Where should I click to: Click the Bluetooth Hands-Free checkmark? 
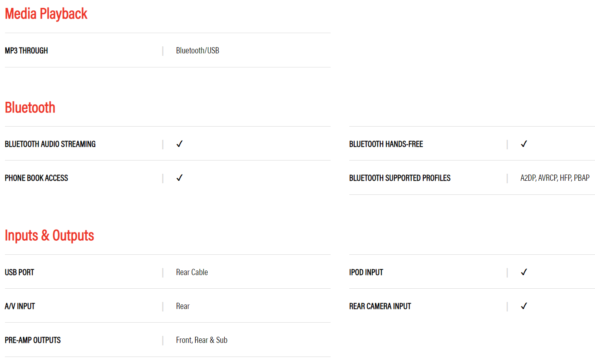[x=524, y=144]
